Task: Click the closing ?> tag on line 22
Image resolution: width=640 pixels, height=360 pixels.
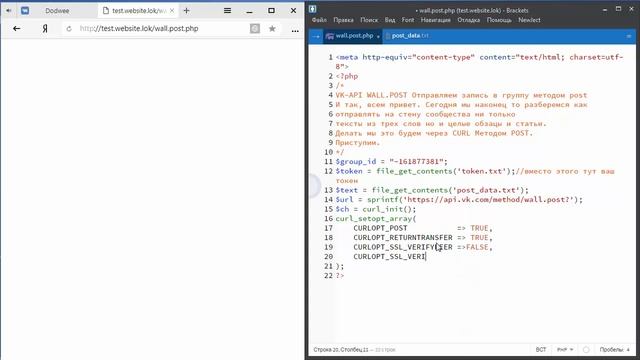Action: 340,276
